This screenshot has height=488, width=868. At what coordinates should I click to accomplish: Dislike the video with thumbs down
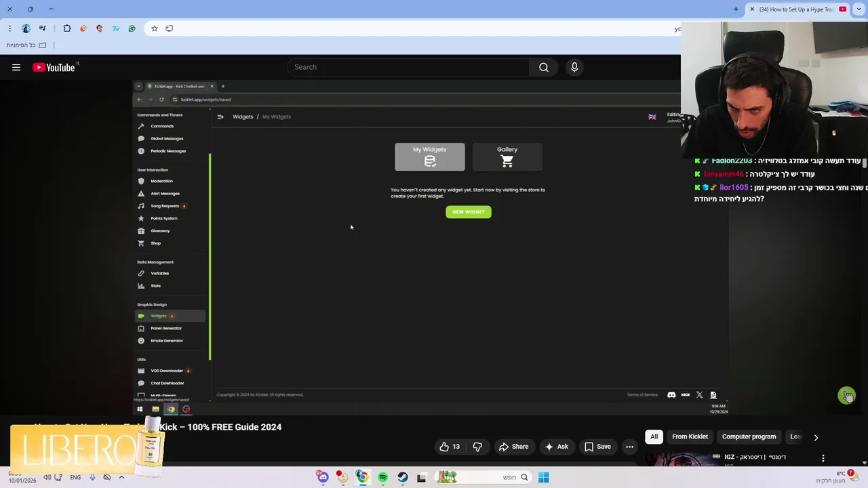pyautogui.click(x=477, y=447)
